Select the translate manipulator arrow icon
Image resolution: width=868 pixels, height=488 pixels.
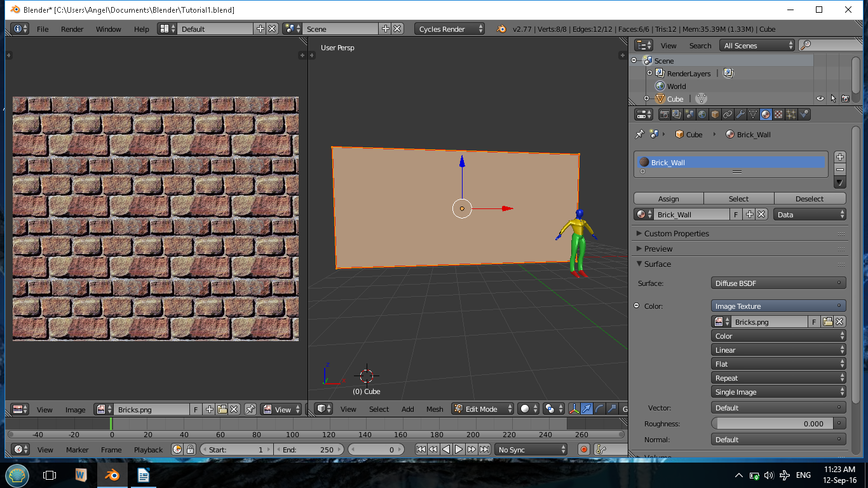tap(587, 409)
